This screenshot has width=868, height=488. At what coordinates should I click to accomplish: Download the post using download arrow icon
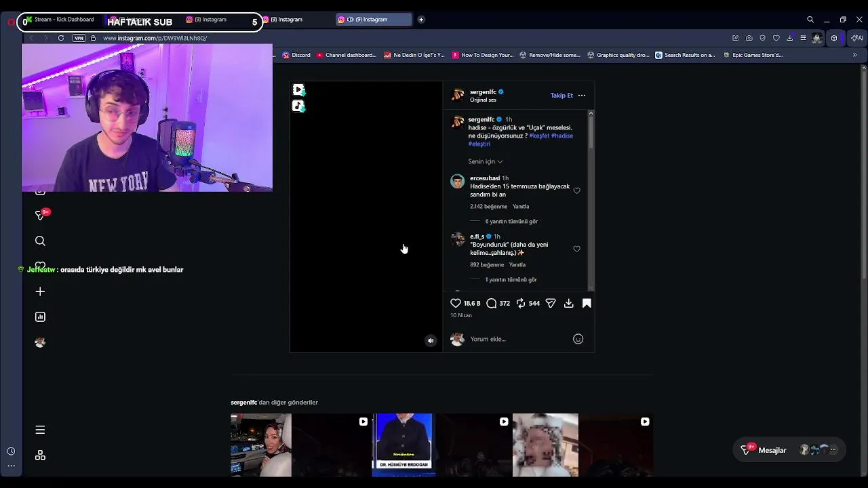[569, 303]
